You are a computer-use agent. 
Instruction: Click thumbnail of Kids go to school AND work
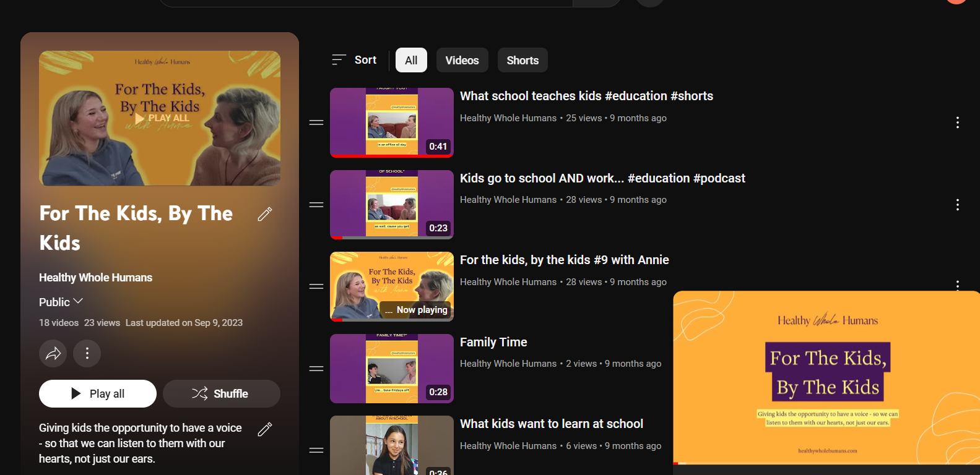(x=392, y=205)
